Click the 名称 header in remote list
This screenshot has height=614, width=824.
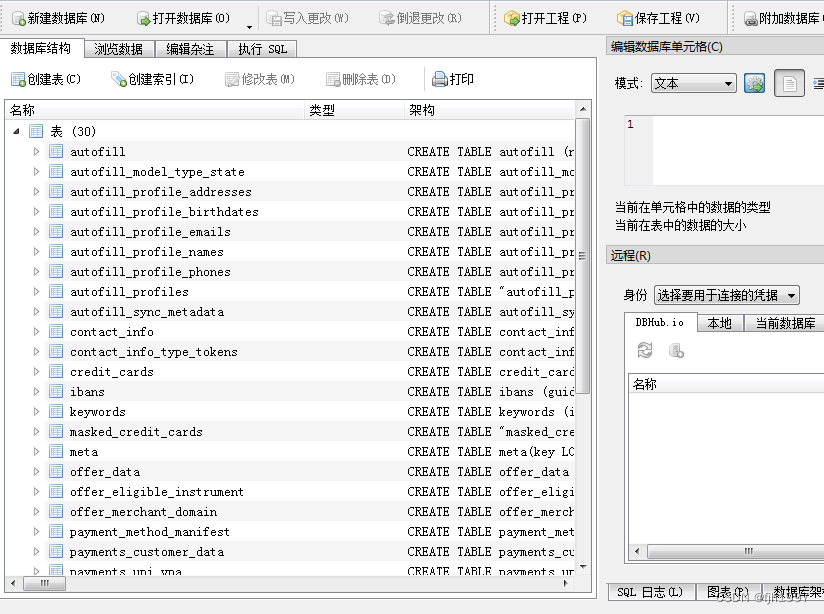coord(727,384)
